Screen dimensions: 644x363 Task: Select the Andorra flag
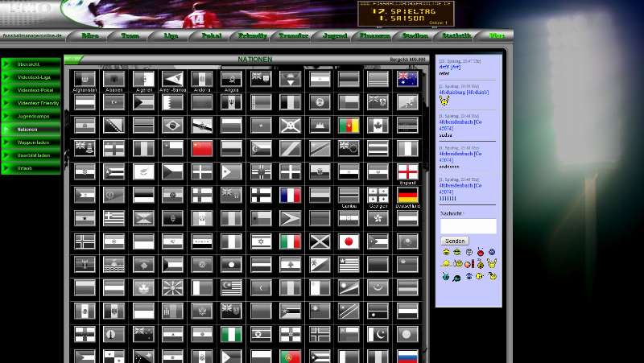[x=202, y=79]
